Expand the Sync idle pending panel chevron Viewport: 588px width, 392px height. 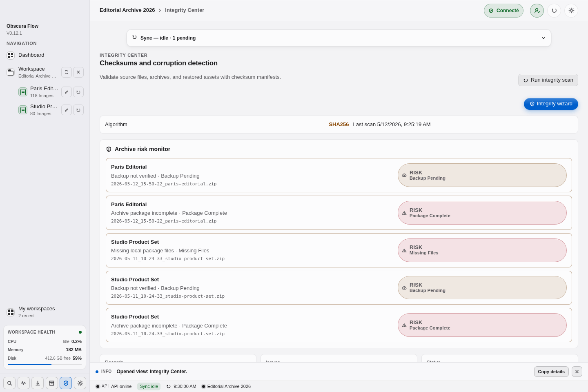[x=543, y=38]
